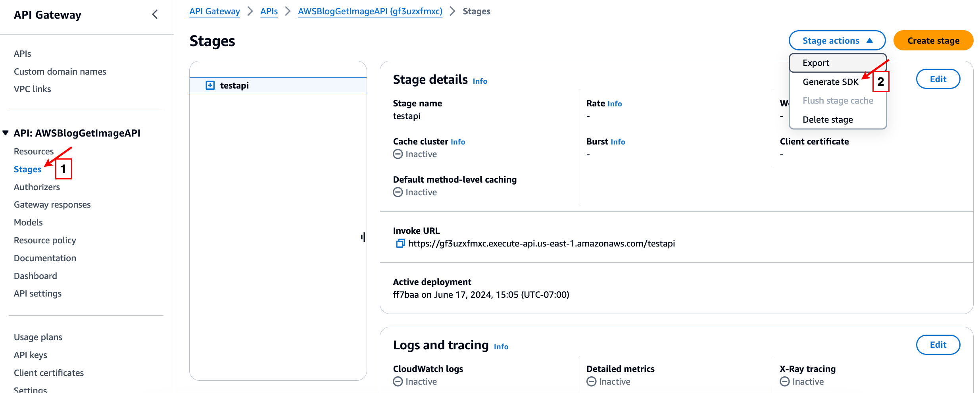Image resolution: width=980 pixels, height=393 pixels.
Task: Select Stages in the sidebar
Action: coord(27,169)
